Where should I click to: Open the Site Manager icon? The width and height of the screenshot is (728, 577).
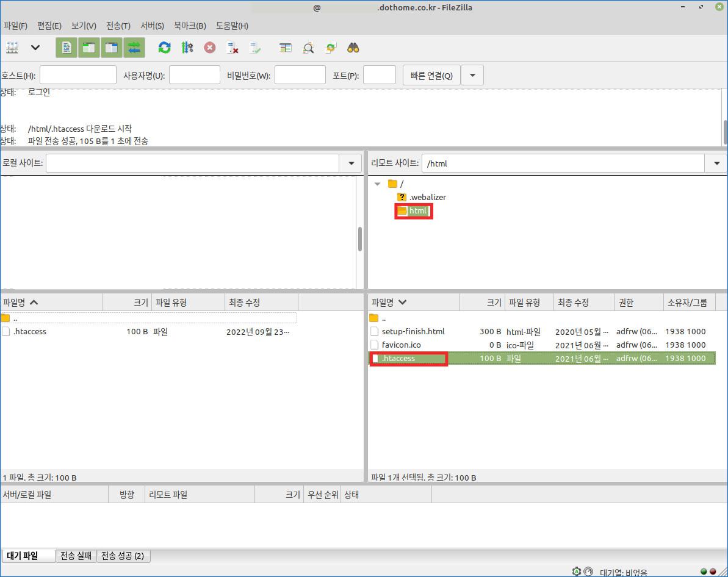(x=12, y=48)
